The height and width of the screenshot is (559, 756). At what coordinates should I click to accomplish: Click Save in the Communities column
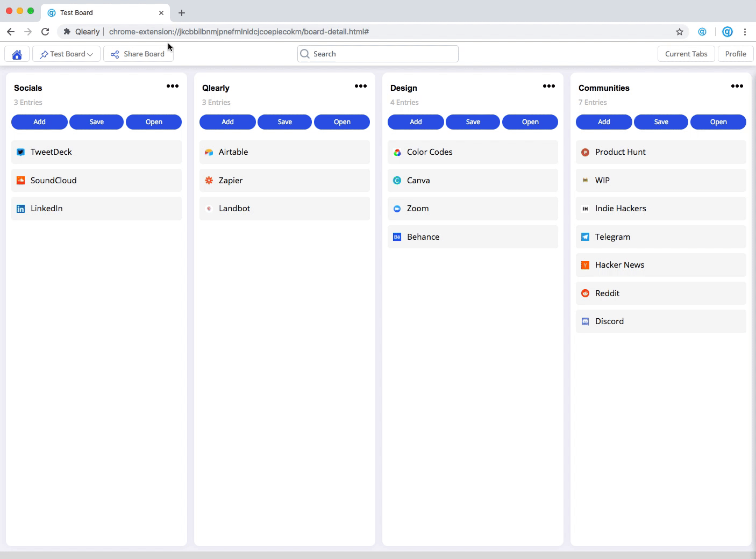click(661, 122)
